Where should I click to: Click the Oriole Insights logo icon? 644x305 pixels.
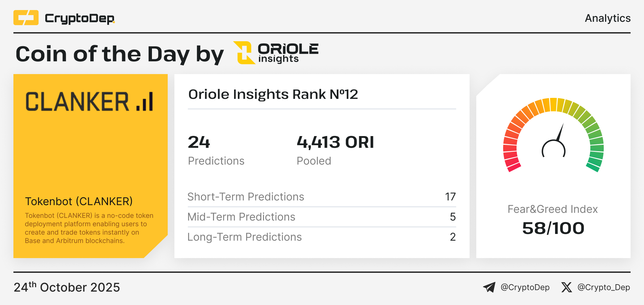click(x=245, y=53)
